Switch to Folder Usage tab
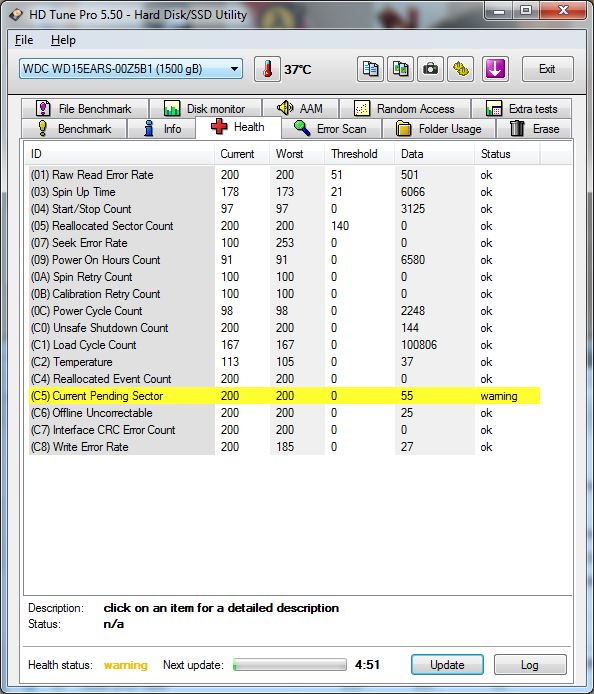Image resolution: width=594 pixels, height=694 pixels. coord(439,129)
